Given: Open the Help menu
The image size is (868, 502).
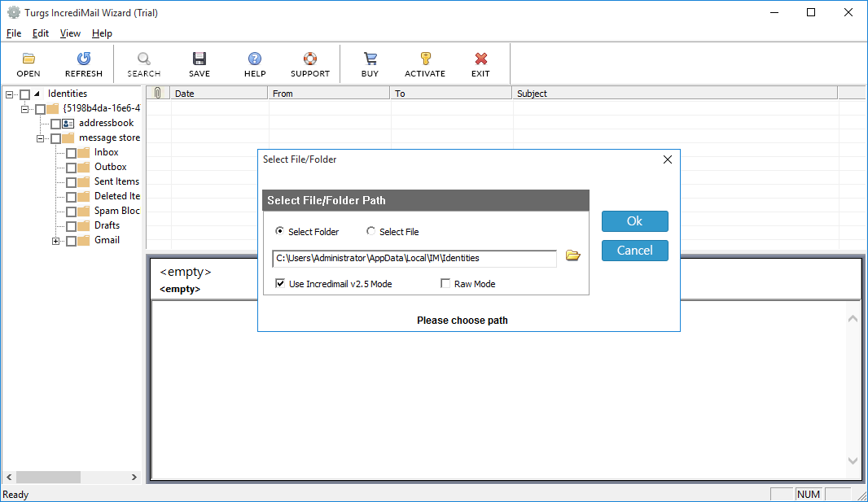Looking at the screenshot, I should (102, 33).
